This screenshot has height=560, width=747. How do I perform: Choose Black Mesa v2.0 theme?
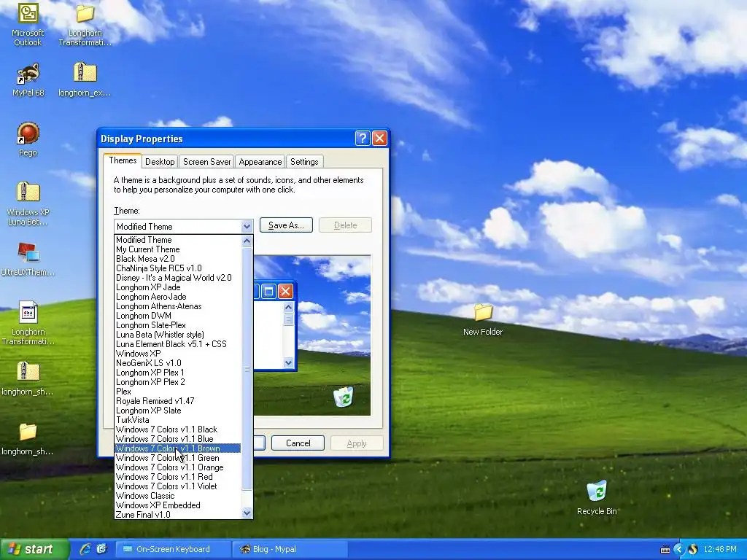(x=178, y=259)
